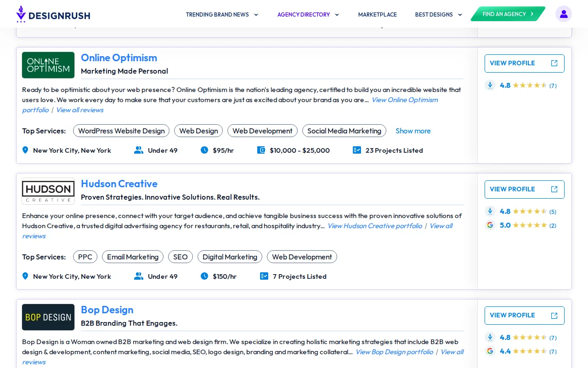View Profile of Online Optimism
Screen dimensions: 588x368
click(x=525, y=63)
